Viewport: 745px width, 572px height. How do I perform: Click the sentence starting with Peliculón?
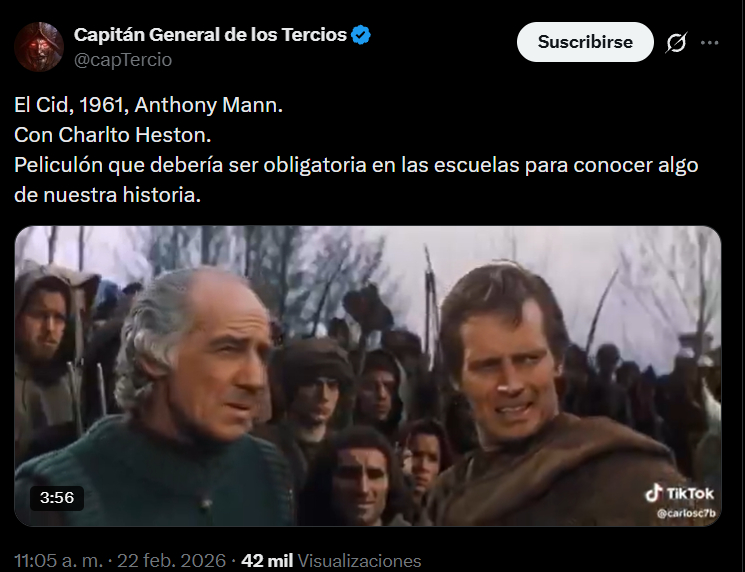click(356, 180)
